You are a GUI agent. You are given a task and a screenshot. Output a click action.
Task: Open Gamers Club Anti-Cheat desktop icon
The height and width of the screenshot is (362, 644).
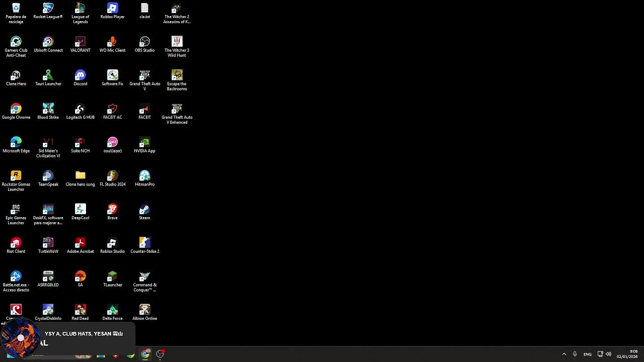(16, 47)
